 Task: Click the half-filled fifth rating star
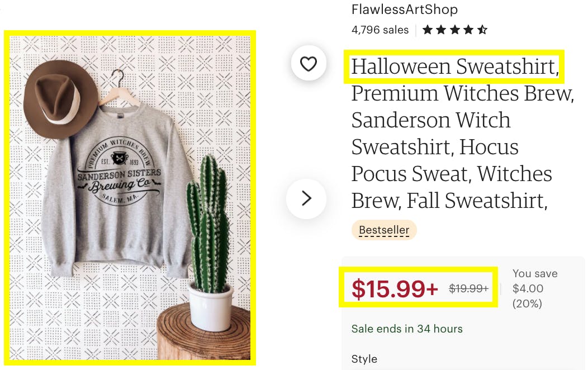[x=482, y=30]
